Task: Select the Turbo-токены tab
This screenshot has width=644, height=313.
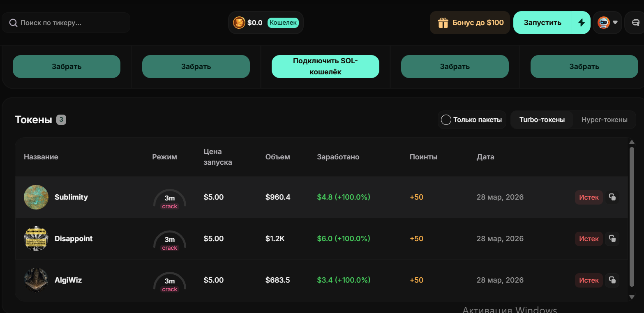Action: pyautogui.click(x=542, y=120)
